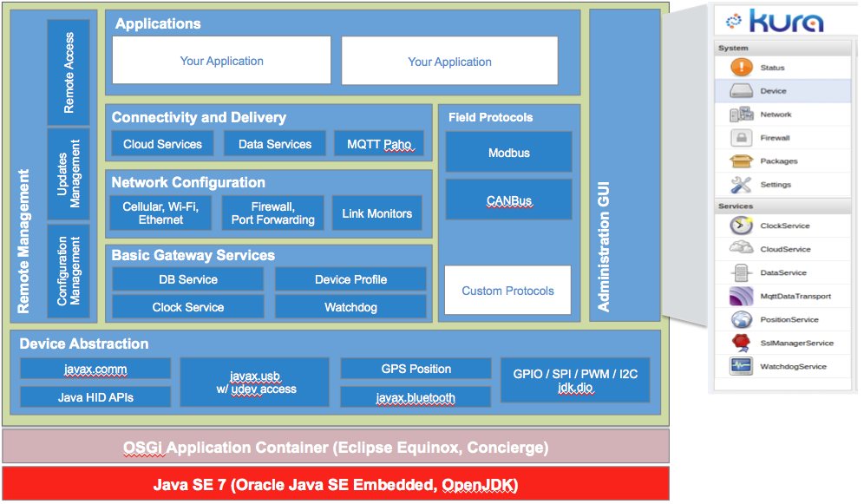Click the Firewall padlock icon
The height and width of the screenshot is (504, 864).
(x=742, y=138)
